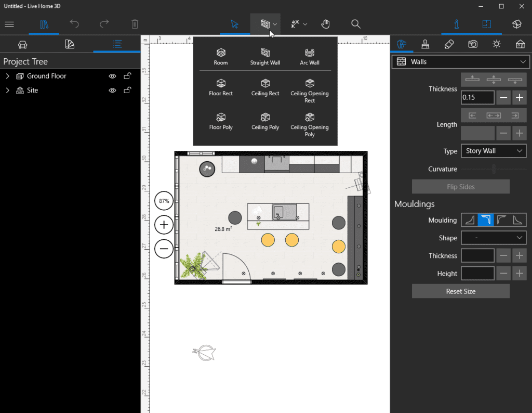Screen dimensions: 532x413
Task: Zoom in with canvas plus button
Action: pos(164,225)
